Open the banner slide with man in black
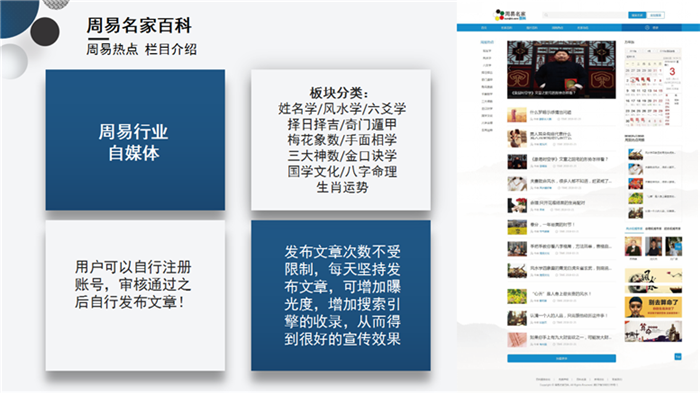This screenshot has width=700, height=393. [561, 70]
